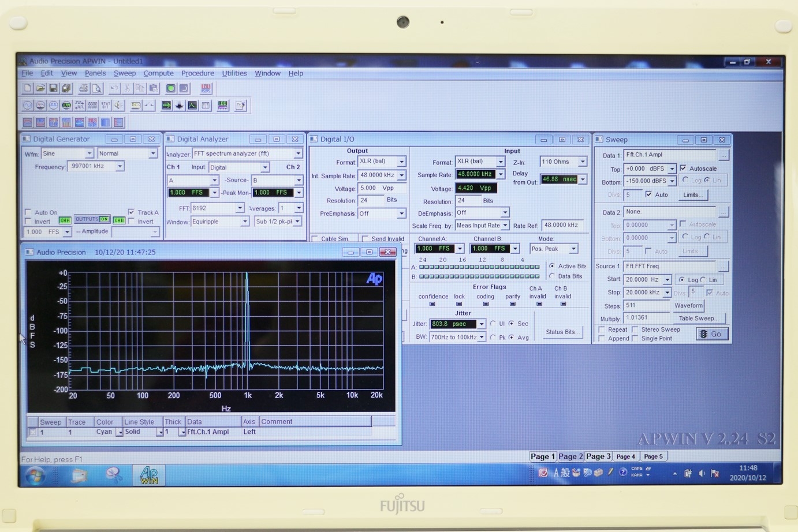Click the MLS quick-launch icon in third toolbar row
The height and width of the screenshot is (532, 798).
coord(92,122)
